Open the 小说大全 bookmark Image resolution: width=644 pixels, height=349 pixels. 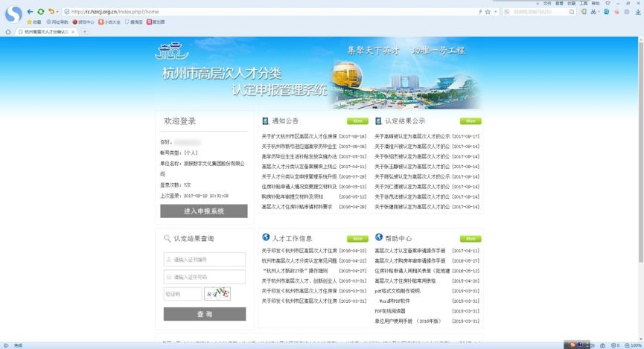point(109,22)
